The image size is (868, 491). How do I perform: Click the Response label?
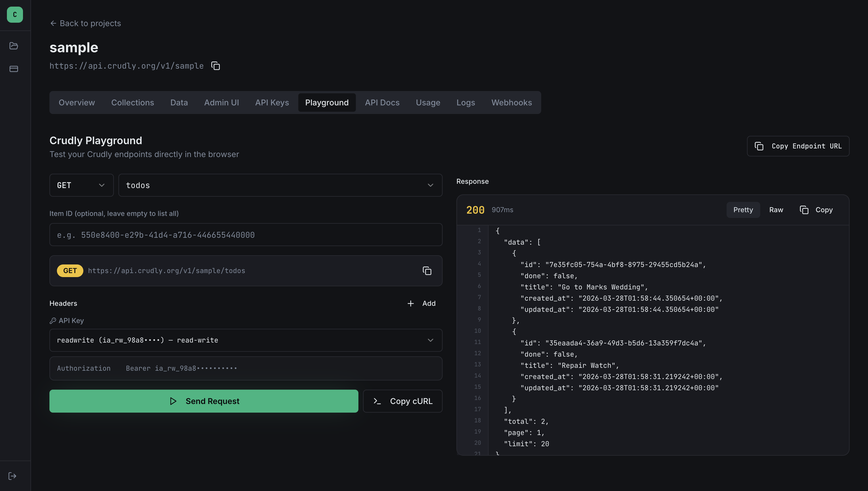tap(473, 181)
